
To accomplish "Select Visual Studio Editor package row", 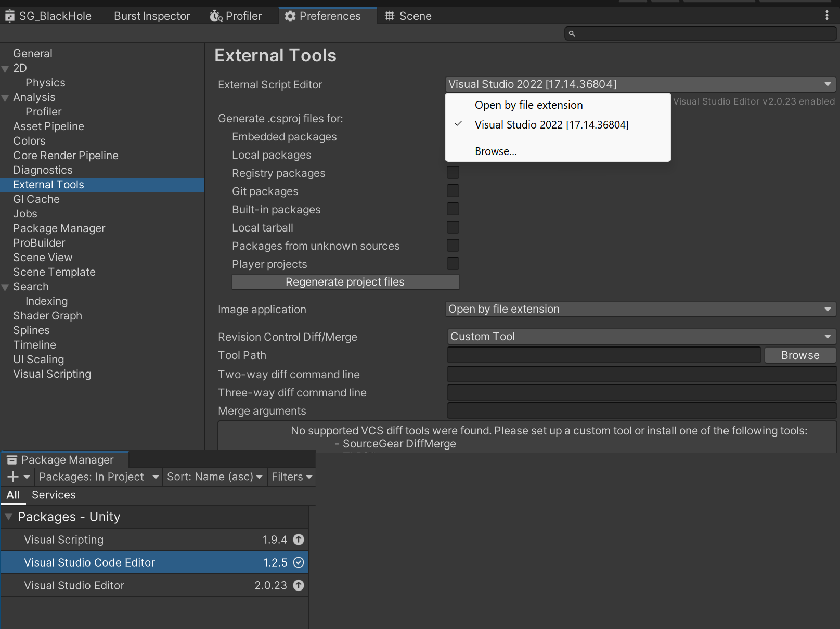I will click(154, 585).
